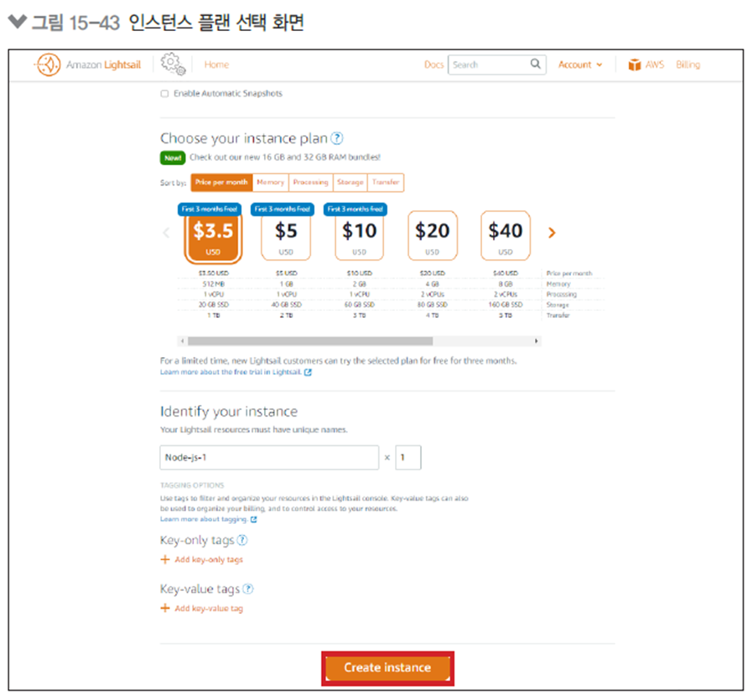Viewport: 753px width, 700px height.
Task: Click the Amazon Lightsail brand text
Action: (x=103, y=65)
